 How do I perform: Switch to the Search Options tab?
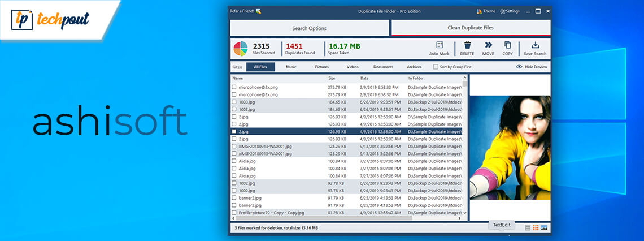pos(309,28)
